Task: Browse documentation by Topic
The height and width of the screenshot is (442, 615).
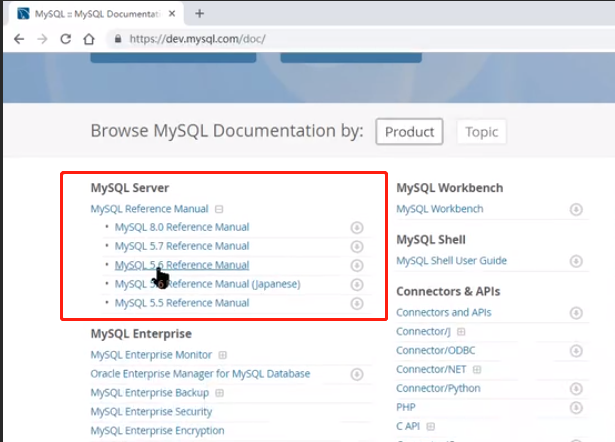Action: [x=482, y=132]
